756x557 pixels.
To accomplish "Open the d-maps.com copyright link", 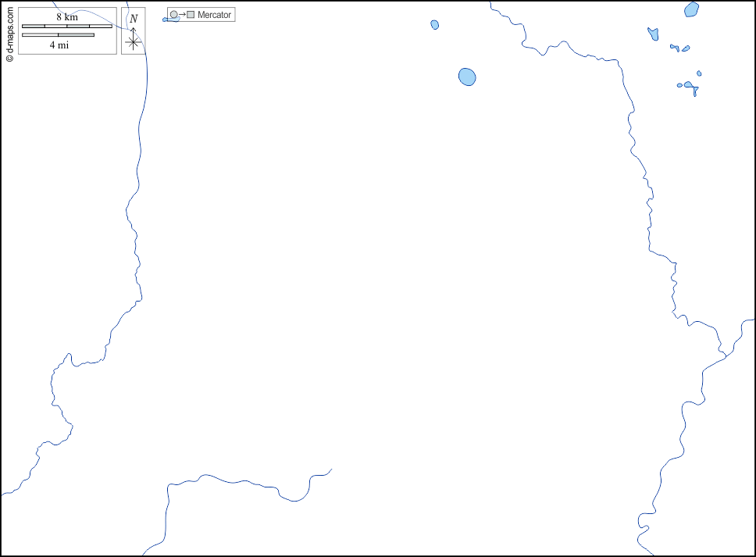I will coord(9,33).
